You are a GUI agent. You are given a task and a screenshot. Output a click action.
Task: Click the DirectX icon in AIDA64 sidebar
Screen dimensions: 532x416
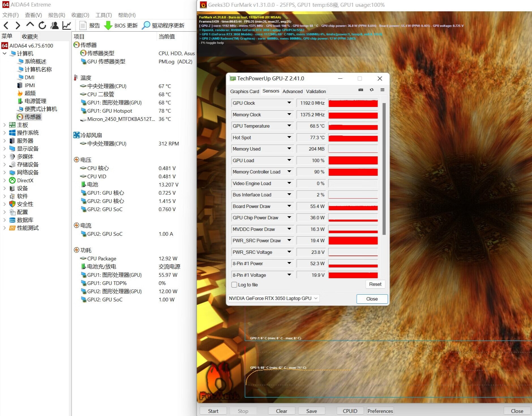[x=12, y=180]
